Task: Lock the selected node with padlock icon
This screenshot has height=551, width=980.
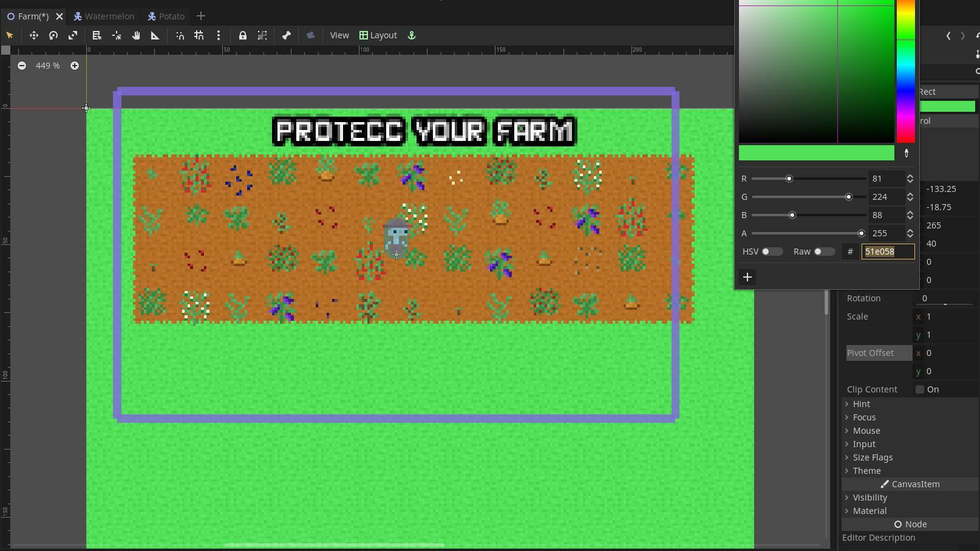Action: coord(243,35)
